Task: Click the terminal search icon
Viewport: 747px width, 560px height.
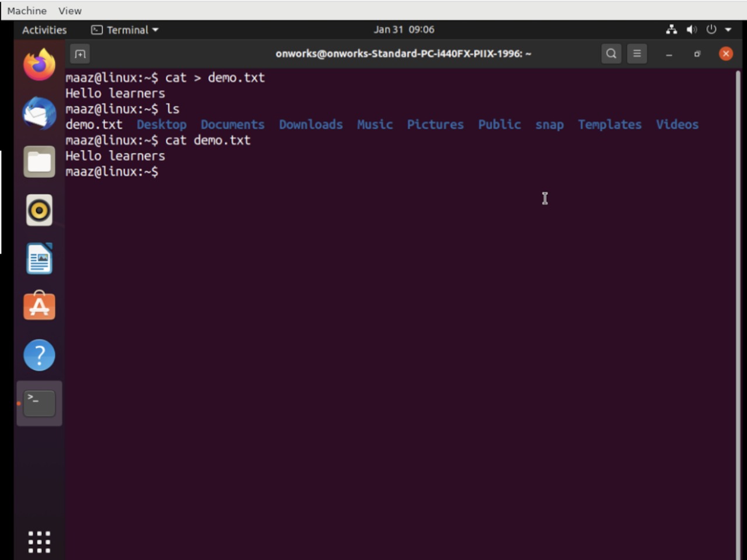Action: point(611,54)
